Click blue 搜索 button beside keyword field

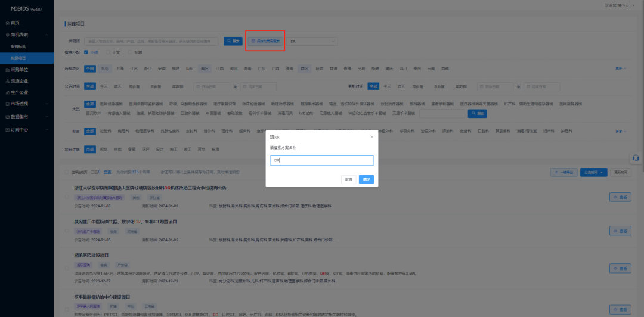click(x=233, y=41)
